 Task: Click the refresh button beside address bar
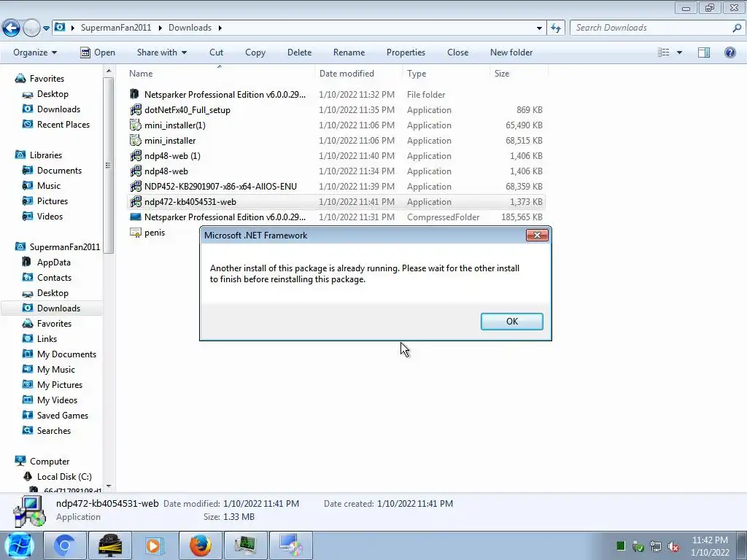point(556,28)
